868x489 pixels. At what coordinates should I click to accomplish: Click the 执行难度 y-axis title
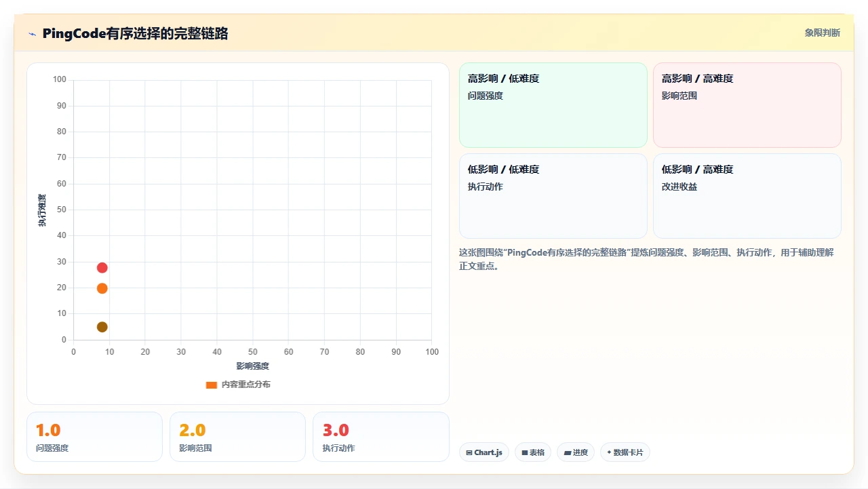(42, 210)
